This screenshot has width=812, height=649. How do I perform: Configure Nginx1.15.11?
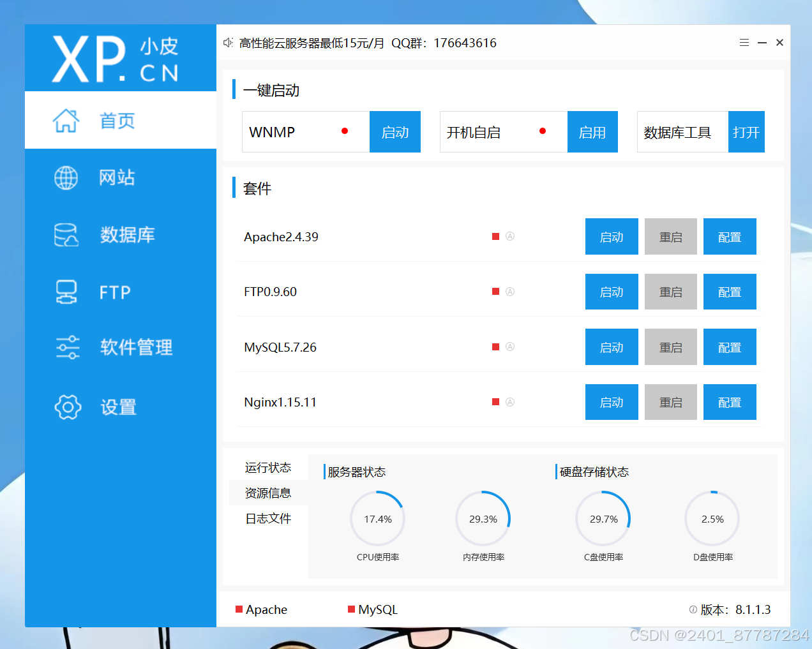click(x=730, y=402)
